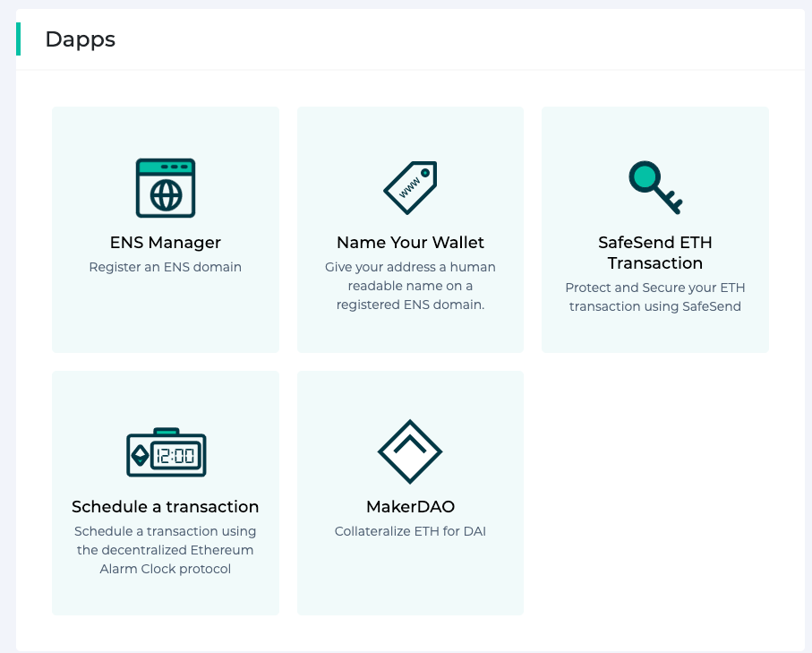
Task: Open the Schedule a transaction title
Action: click(x=166, y=507)
